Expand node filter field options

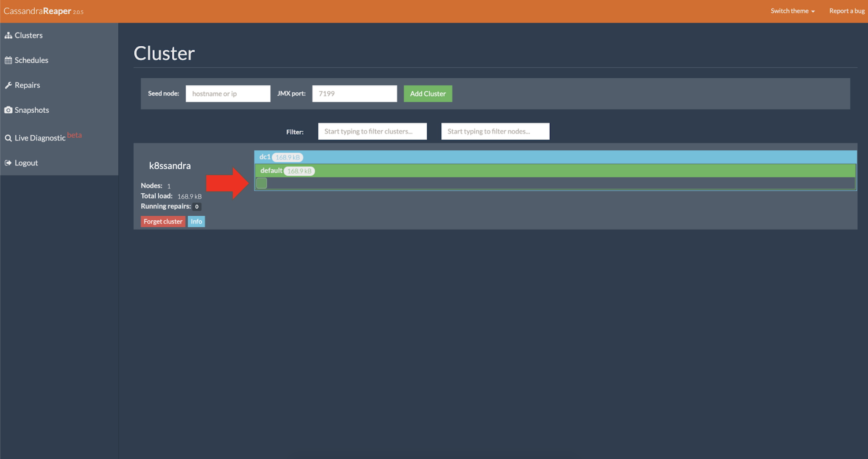point(495,131)
